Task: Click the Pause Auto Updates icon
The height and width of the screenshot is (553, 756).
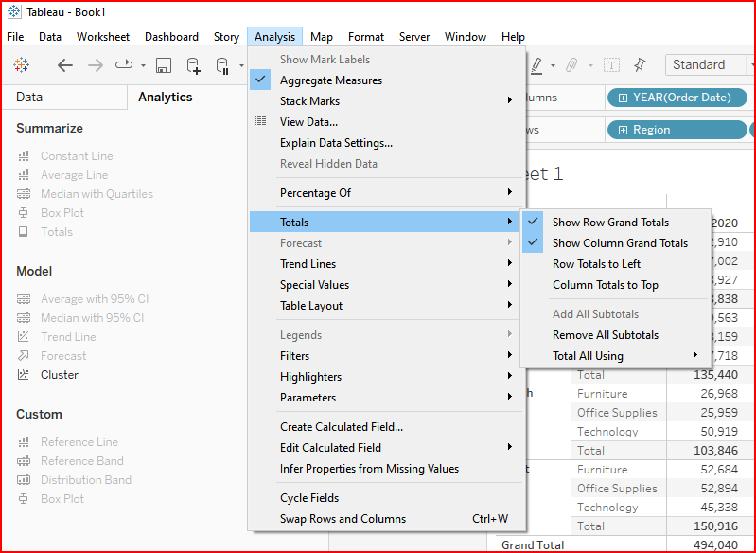Action: pos(222,65)
